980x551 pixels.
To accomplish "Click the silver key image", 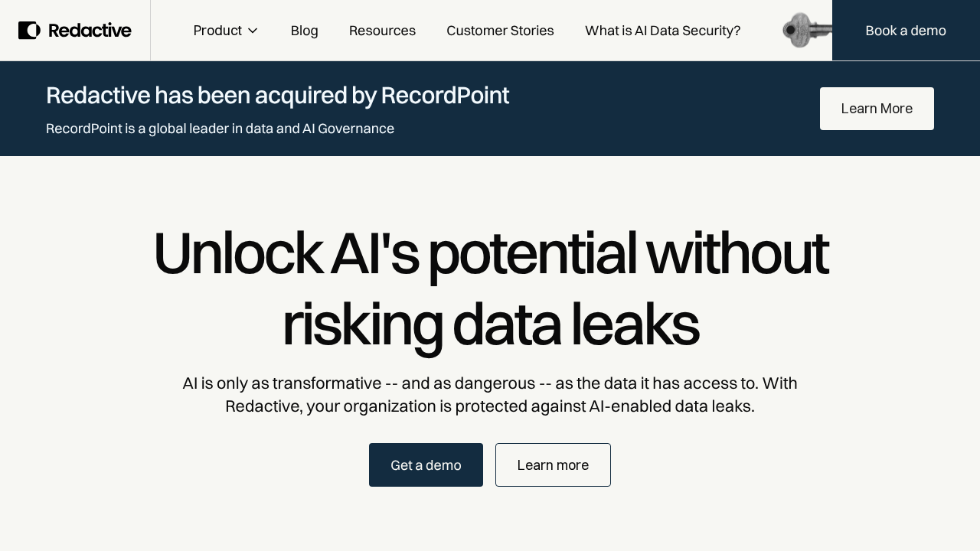I will tap(806, 31).
